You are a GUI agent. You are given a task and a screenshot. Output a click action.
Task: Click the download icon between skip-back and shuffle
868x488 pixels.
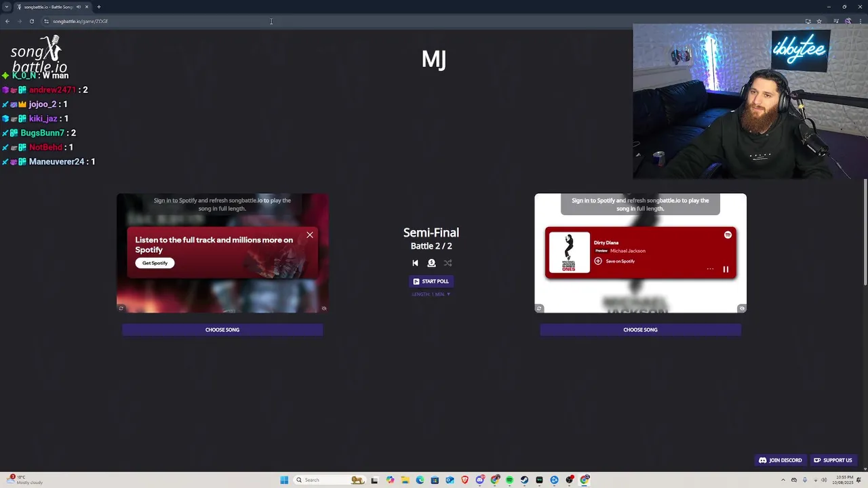coord(431,263)
